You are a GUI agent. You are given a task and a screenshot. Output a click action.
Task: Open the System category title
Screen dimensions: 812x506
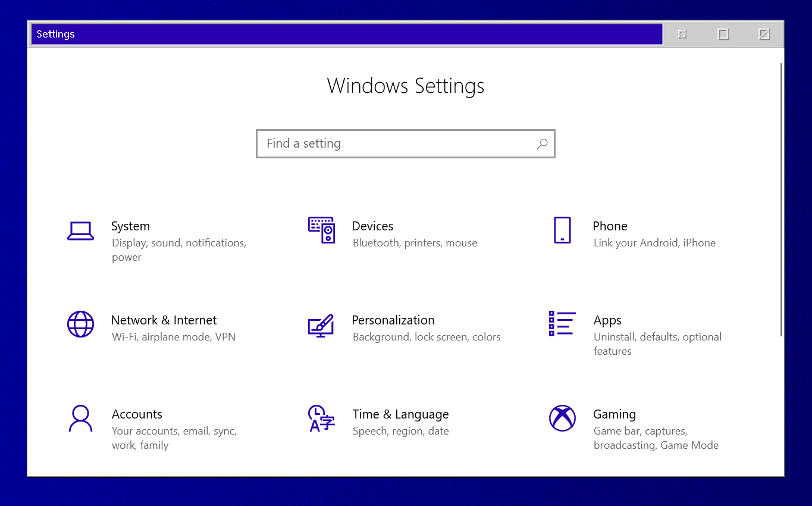tap(130, 226)
